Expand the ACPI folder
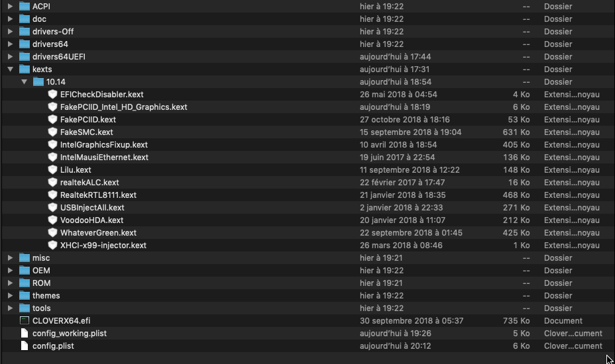 point(10,6)
